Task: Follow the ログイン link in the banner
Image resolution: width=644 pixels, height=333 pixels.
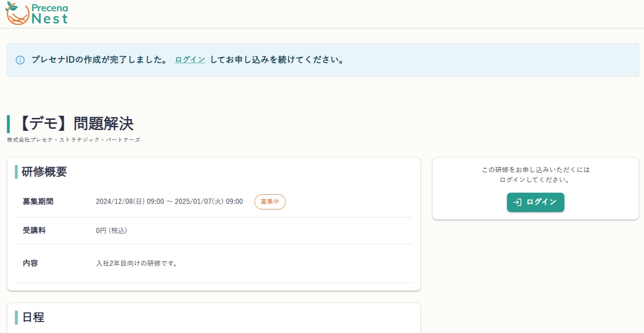Action: (x=190, y=60)
